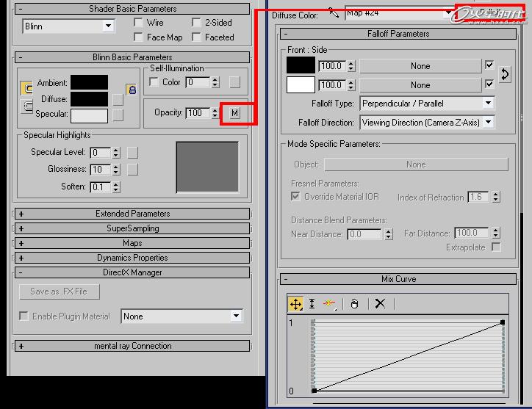Collapse the Falloff Parameters rollout
Image resolution: width=532 pixels, height=409 pixels.
point(398,34)
